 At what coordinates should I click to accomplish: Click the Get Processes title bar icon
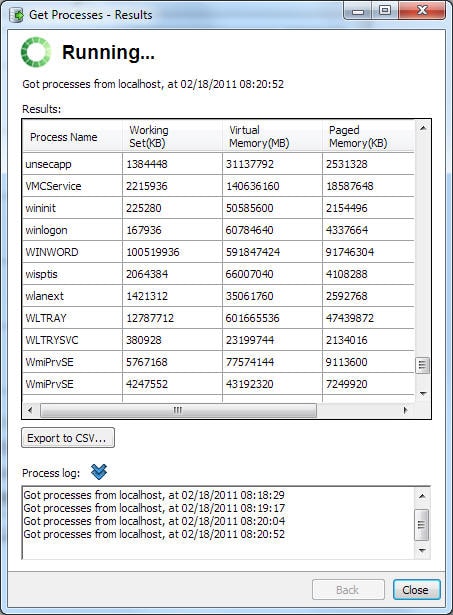(x=16, y=15)
